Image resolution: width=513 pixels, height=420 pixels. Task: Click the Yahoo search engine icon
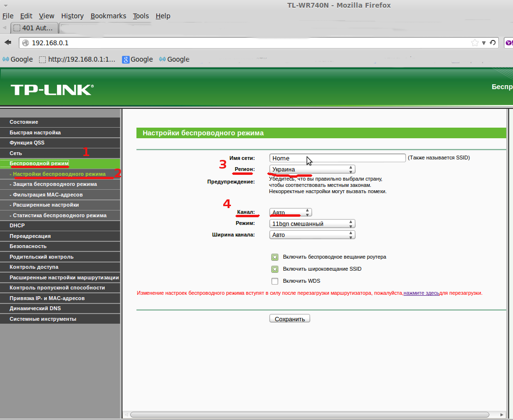(x=509, y=43)
